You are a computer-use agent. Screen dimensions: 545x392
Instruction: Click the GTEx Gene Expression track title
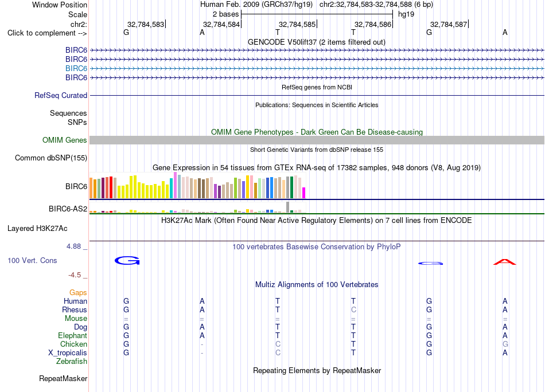coord(317,168)
